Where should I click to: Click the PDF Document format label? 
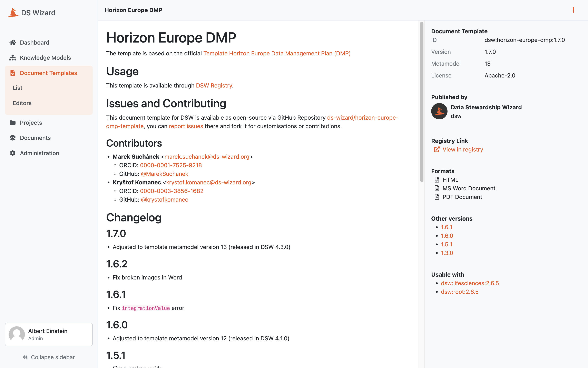coord(462,197)
